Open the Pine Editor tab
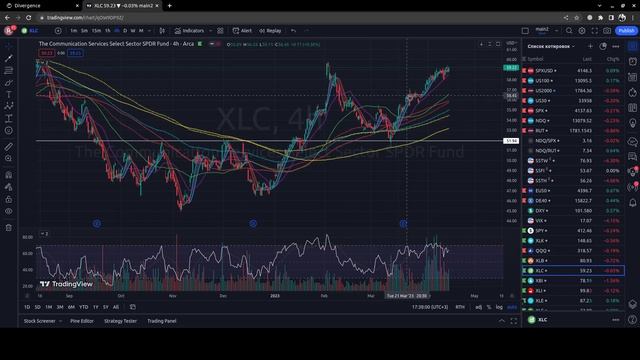 82,321
